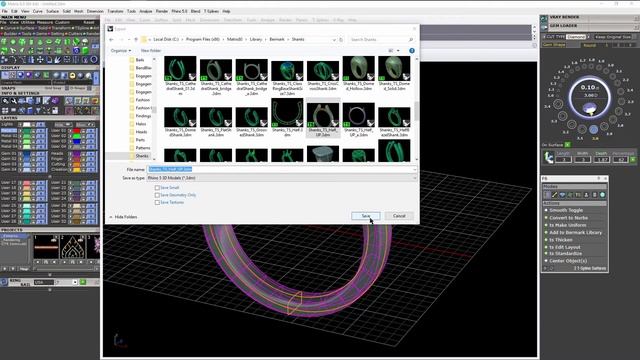Click the first project thumbnail

[46, 247]
